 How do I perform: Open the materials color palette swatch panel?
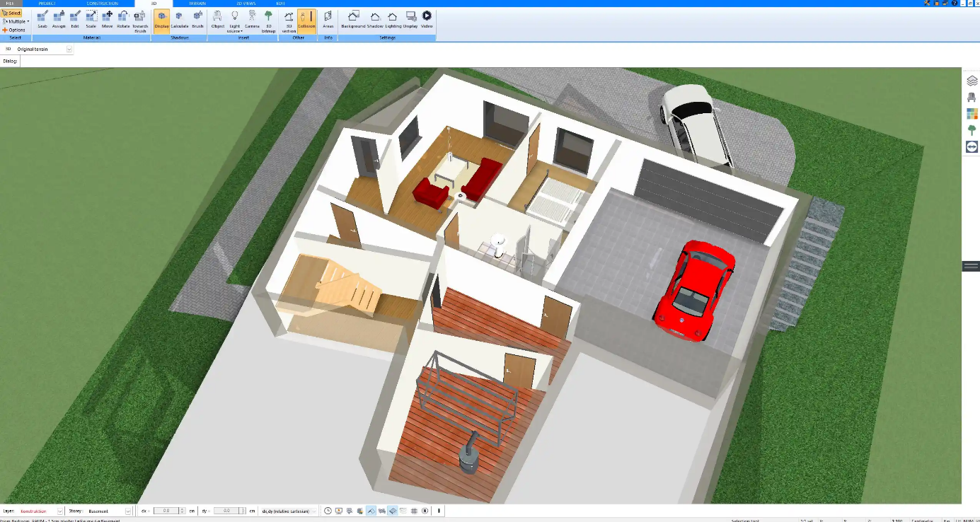972,114
